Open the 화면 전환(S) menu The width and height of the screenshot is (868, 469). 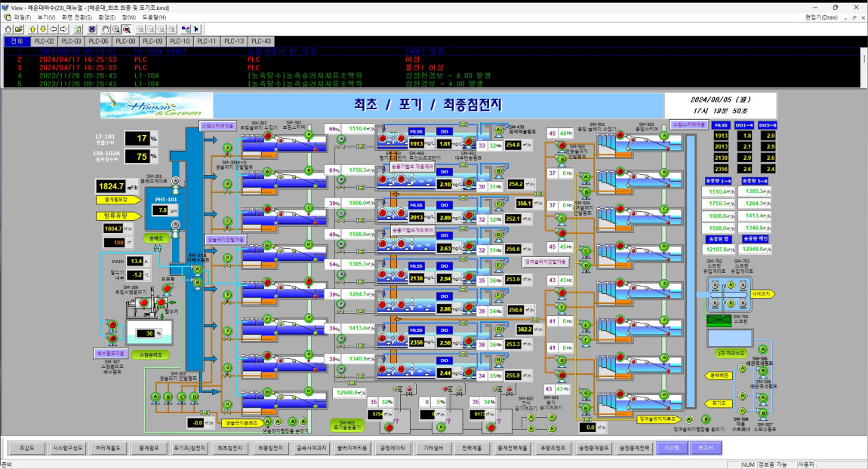tap(77, 17)
